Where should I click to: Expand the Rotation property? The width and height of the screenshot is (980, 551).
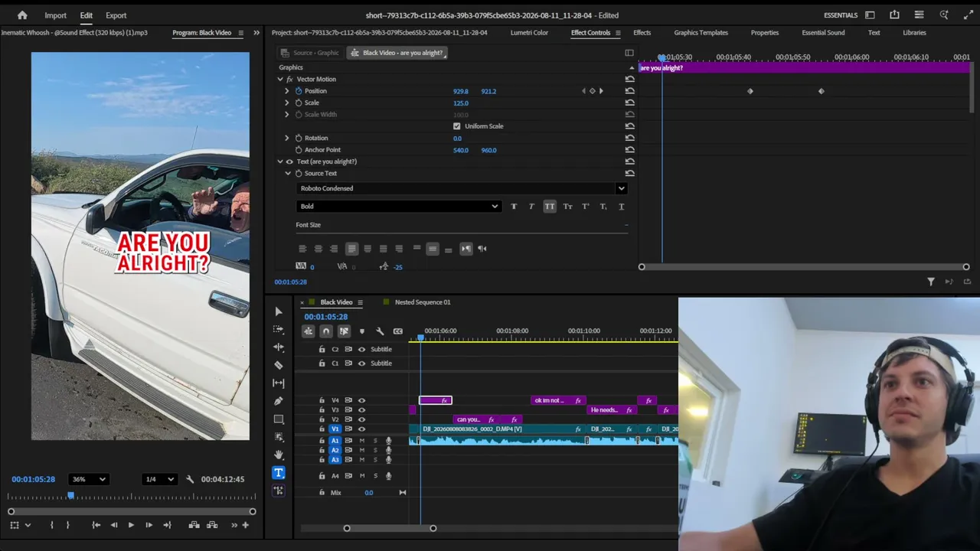pyautogui.click(x=287, y=139)
